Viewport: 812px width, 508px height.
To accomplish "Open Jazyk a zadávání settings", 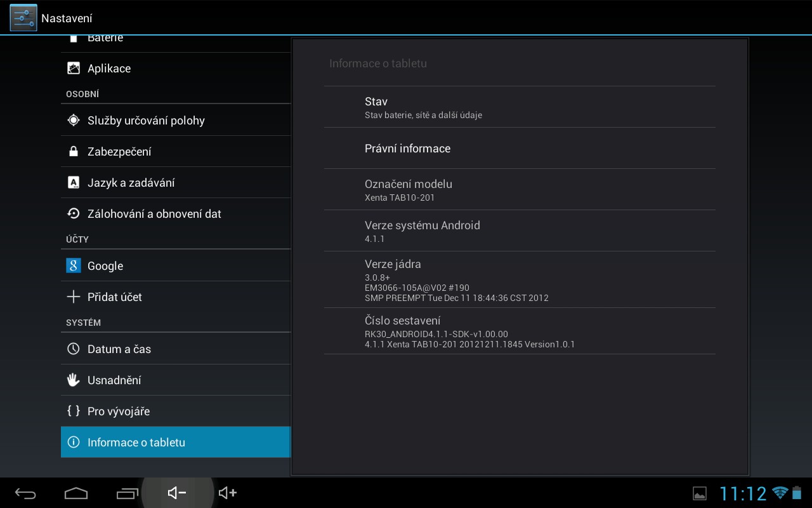I will tap(176, 182).
